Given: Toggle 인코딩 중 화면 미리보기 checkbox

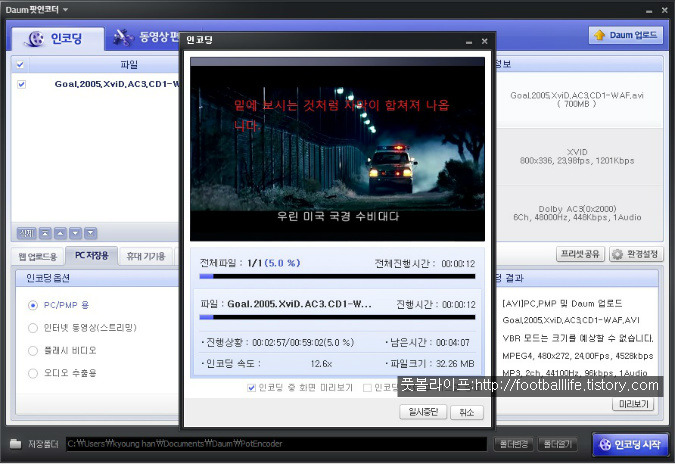Looking at the screenshot, I should point(251,388).
